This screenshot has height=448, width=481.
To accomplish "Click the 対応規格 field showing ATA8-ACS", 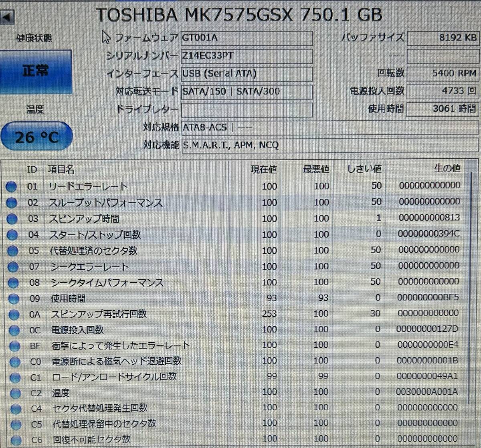I will point(330,127).
